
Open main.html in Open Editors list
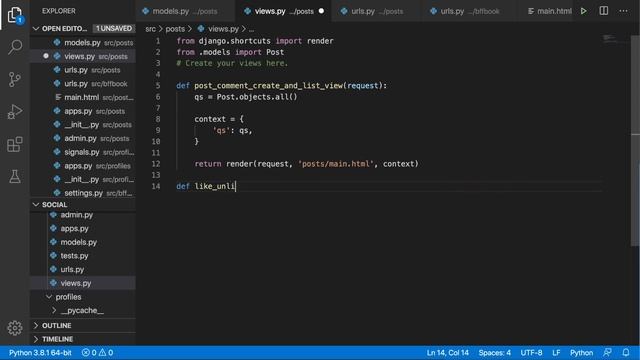pyautogui.click(x=83, y=97)
